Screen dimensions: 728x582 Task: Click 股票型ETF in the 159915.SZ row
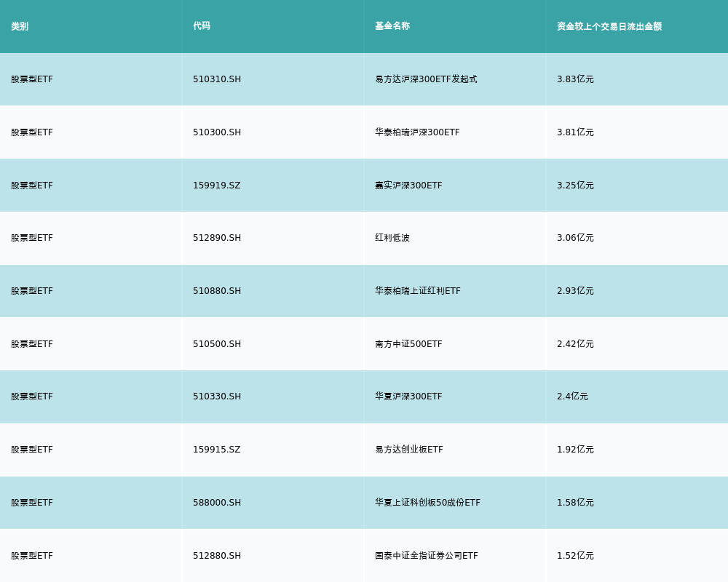tap(32, 450)
